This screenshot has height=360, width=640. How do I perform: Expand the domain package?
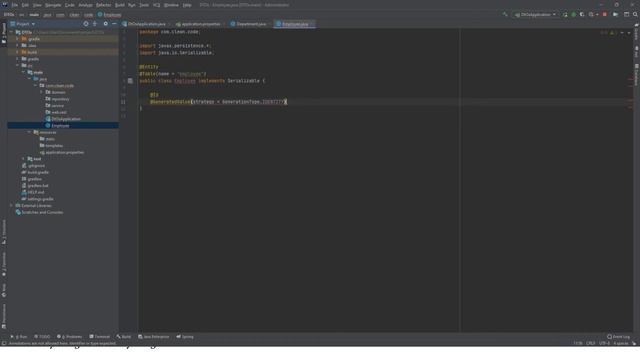41,92
